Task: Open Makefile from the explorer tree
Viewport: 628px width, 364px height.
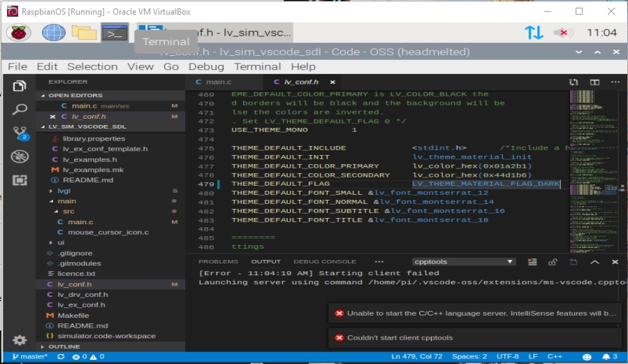Action: point(73,315)
